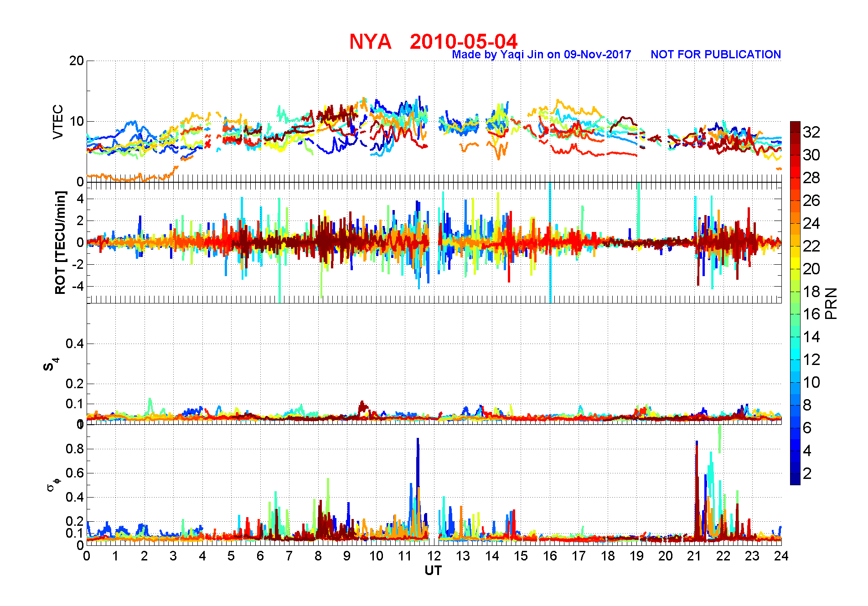Screen dimensions: 868x606
Task: Click the PRN colorbar label
Action: coord(831,303)
